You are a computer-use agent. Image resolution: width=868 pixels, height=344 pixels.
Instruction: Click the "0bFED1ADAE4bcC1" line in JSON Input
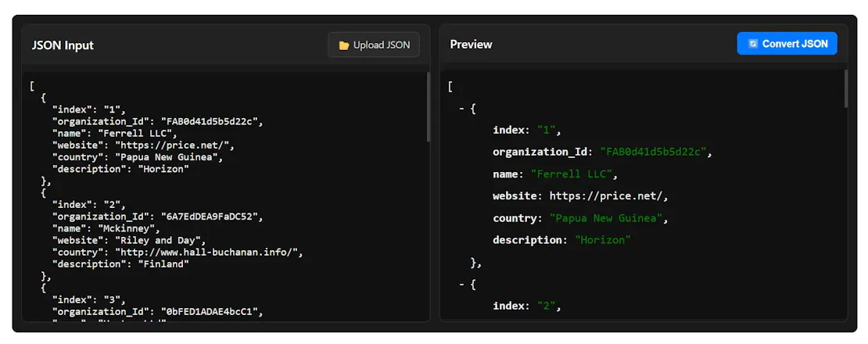[x=158, y=312]
